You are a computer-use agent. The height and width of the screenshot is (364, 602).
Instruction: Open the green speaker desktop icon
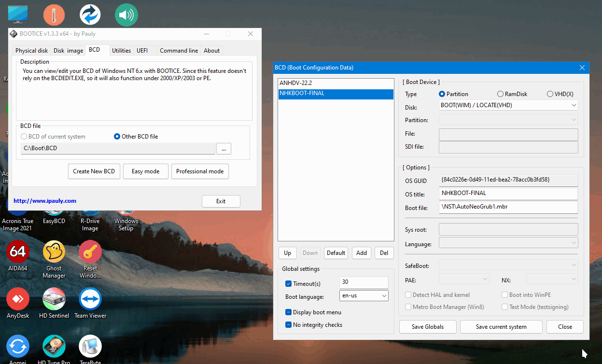click(126, 15)
